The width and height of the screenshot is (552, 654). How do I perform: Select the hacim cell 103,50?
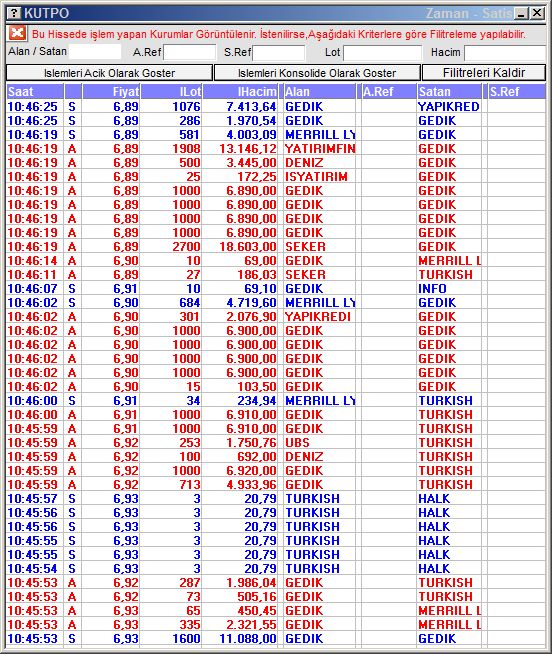point(240,387)
